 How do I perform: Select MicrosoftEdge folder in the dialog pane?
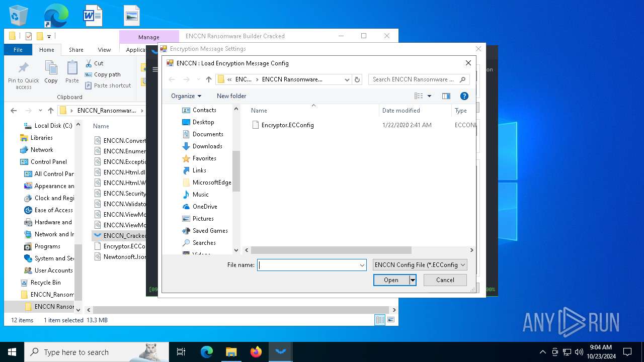212,183
